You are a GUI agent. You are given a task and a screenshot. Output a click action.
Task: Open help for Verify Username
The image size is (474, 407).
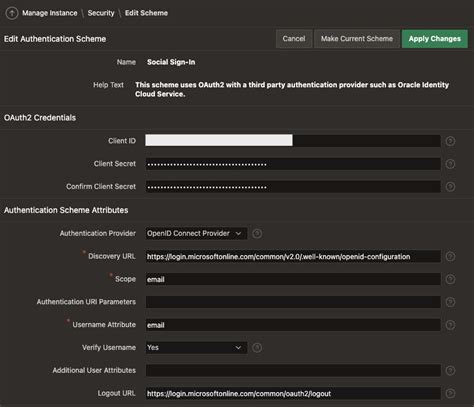pyautogui.click(x=257, y=348)
